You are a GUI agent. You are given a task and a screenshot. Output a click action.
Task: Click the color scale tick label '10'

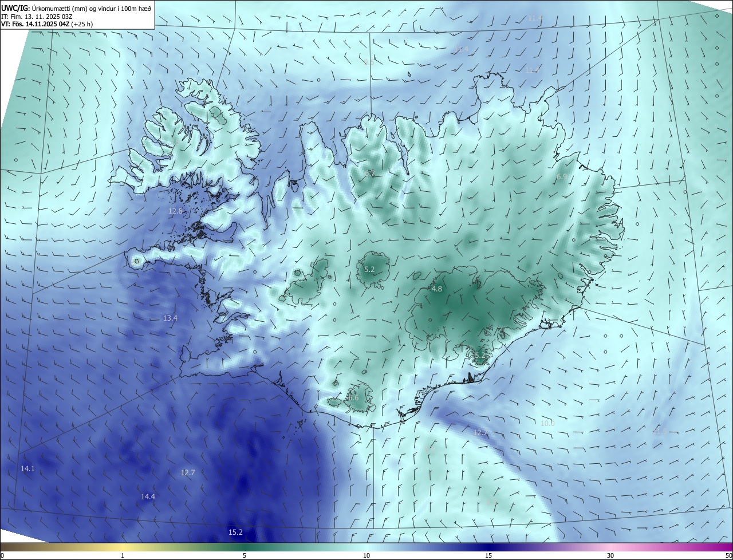[x=366, y=555]
